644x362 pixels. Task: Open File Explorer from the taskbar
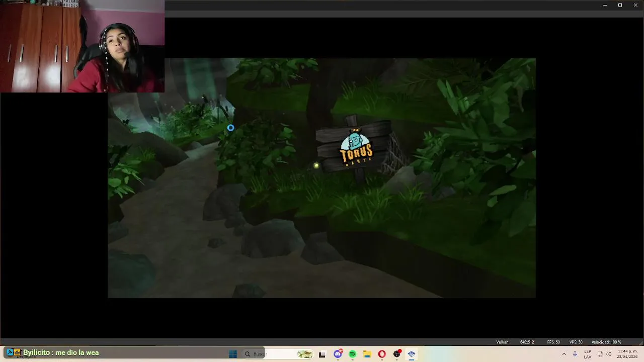[x=367, y=354]
